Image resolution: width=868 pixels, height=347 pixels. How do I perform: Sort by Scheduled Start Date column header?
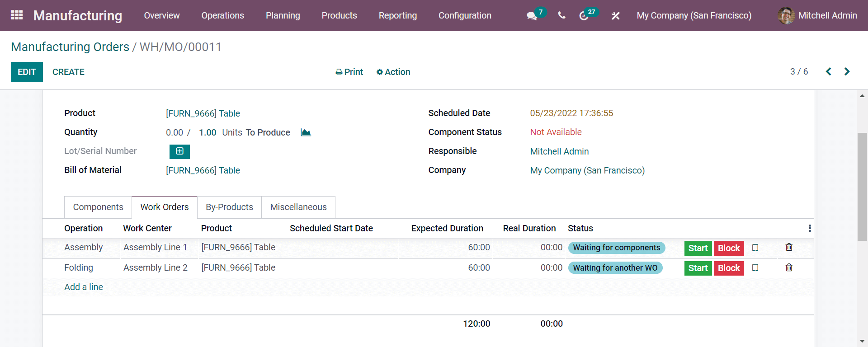click(331, 228)
